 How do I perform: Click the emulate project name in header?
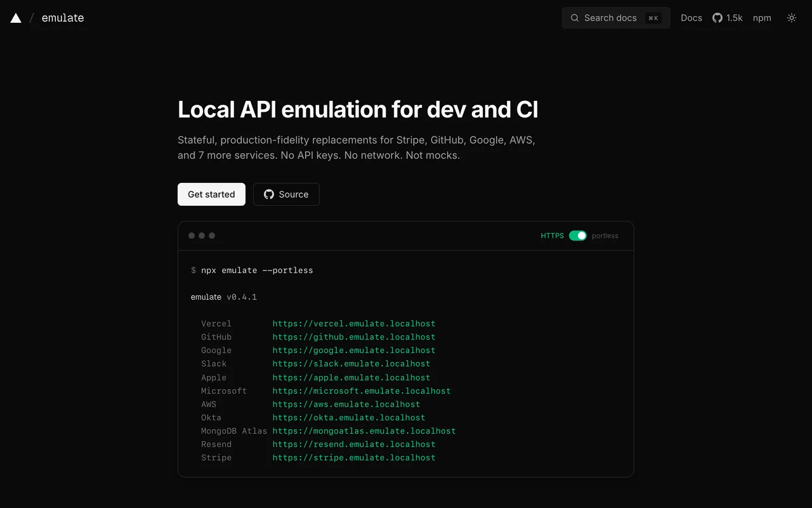[x=63, y=18]
